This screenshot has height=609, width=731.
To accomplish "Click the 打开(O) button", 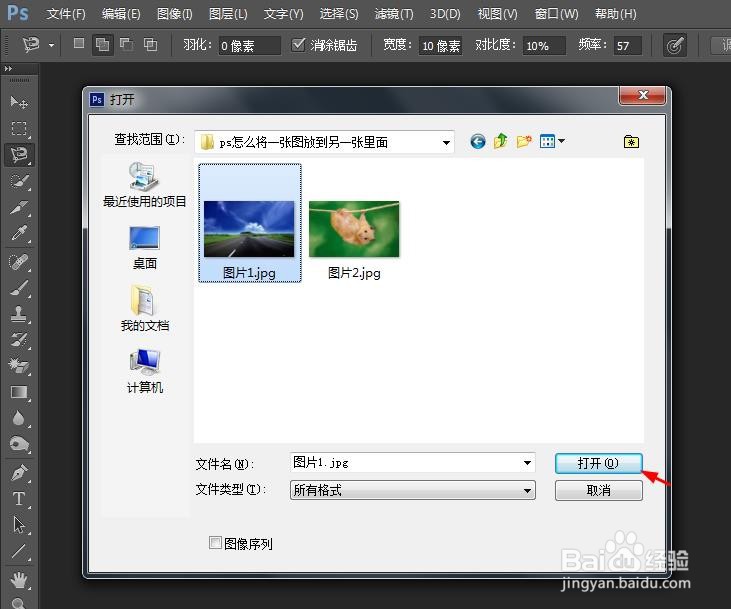I will [599, 463].
